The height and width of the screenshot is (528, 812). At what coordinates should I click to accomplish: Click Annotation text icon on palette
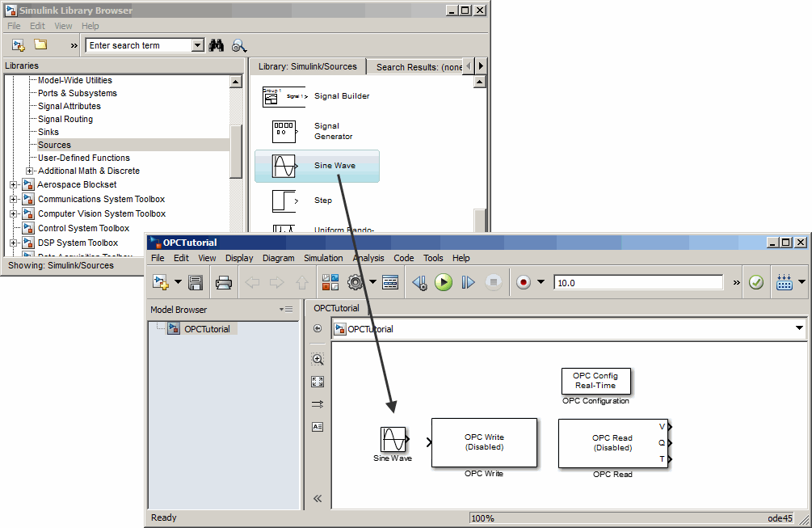318,427
